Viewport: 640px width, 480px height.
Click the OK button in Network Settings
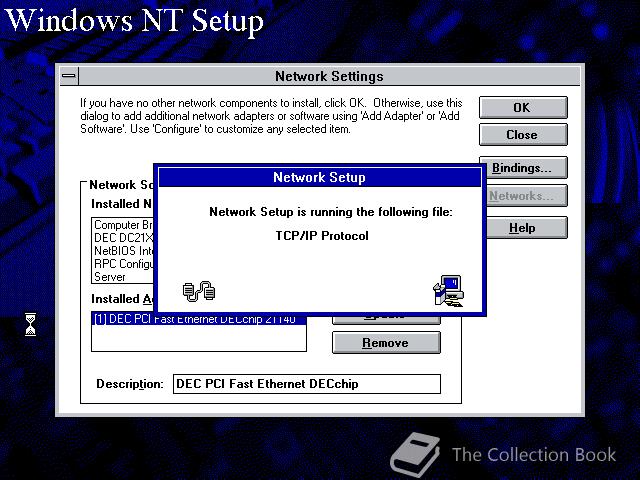coord(523,108)
